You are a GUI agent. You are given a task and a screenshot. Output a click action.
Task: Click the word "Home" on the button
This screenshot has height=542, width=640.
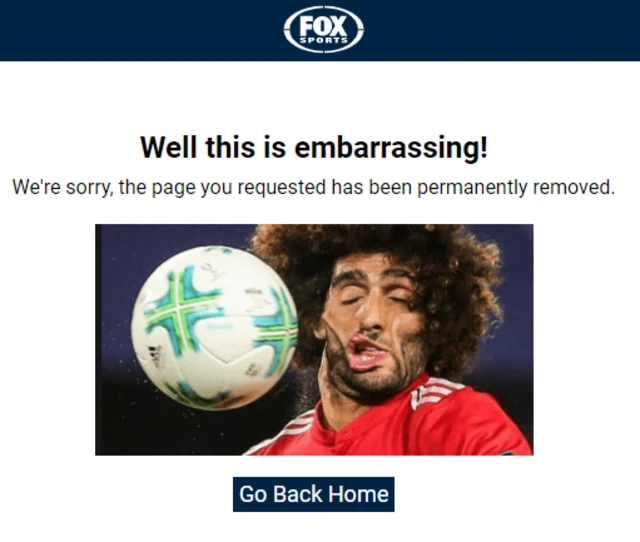(358, 494)
